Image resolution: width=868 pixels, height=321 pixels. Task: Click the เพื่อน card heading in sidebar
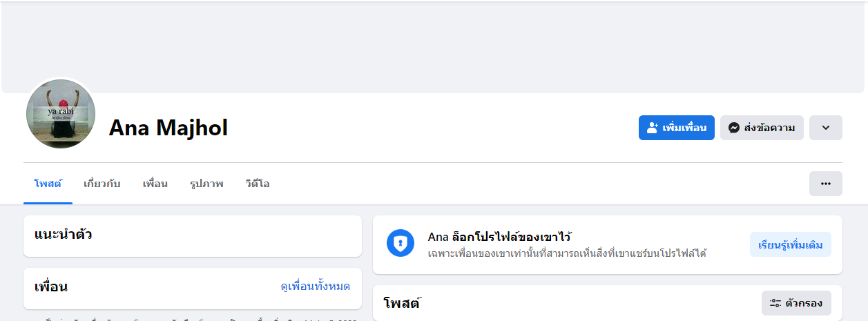point(50,286)
